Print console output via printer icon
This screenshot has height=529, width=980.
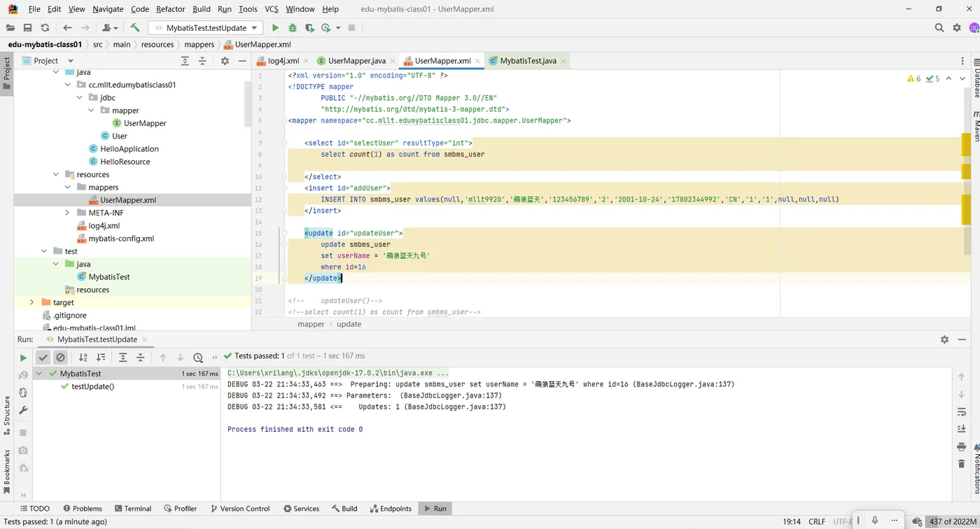[x=962, y=446]
